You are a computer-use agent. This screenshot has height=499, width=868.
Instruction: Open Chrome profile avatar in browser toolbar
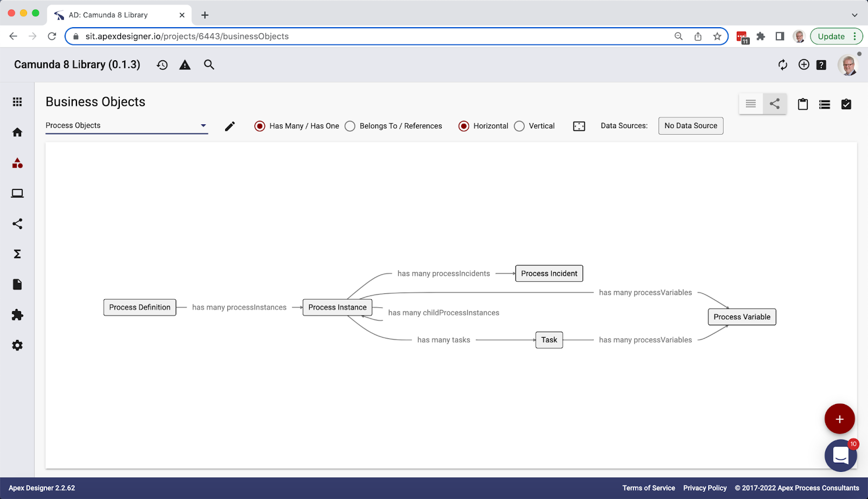click(x=799, y=36)
